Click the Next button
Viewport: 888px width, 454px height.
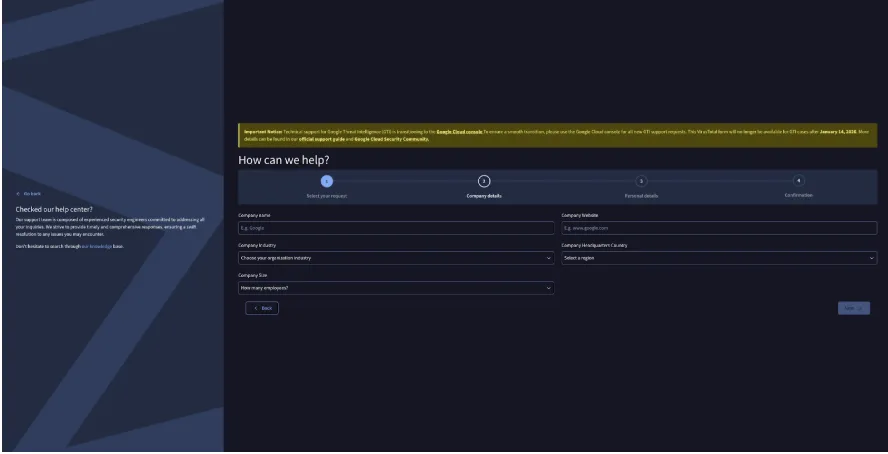pos(853,308)
